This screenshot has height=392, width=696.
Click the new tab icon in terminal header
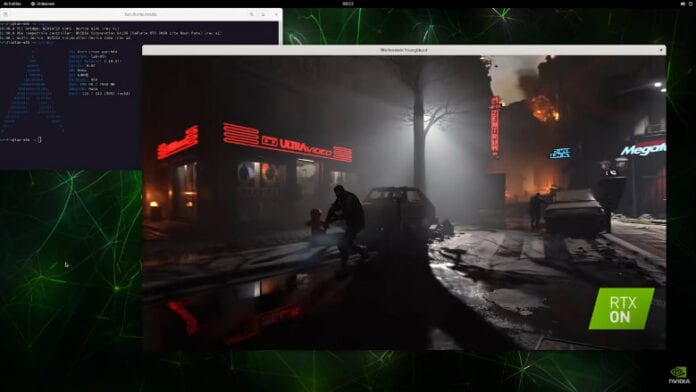click(x=6, y=14)
